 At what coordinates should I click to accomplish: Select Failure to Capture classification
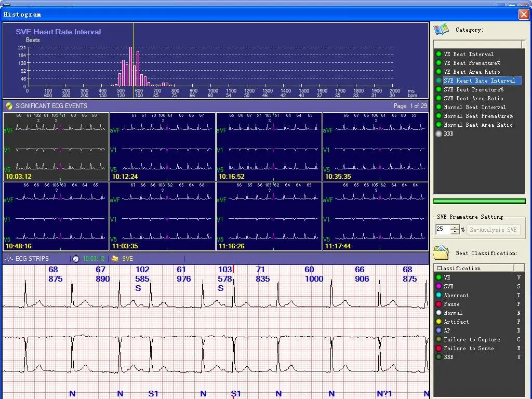472,339
